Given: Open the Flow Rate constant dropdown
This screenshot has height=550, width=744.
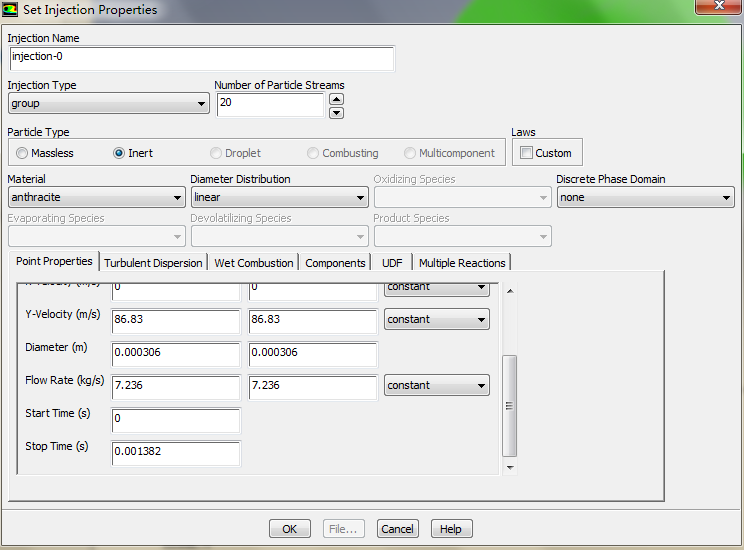Looking at the screenshot, I should [x=437, y=385].
